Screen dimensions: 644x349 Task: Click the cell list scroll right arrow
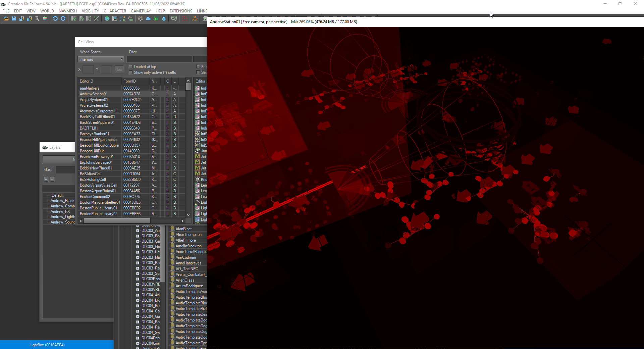(182, 221)
